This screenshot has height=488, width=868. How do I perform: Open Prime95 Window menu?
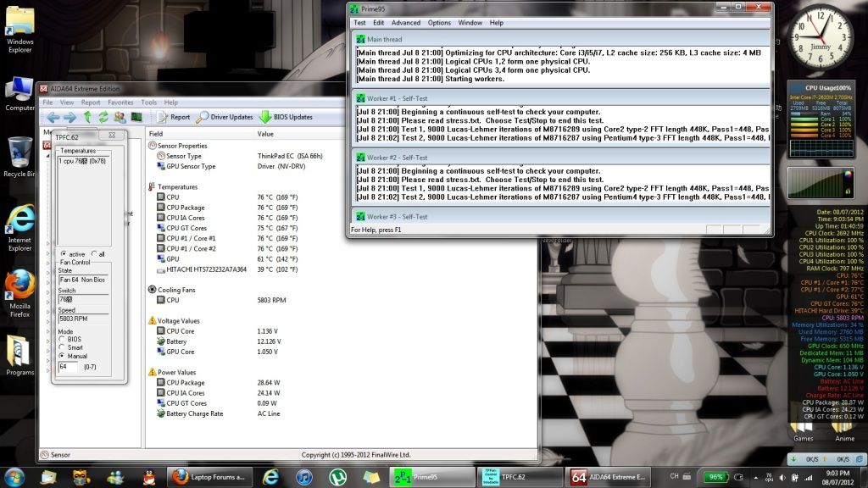[470, 23]
